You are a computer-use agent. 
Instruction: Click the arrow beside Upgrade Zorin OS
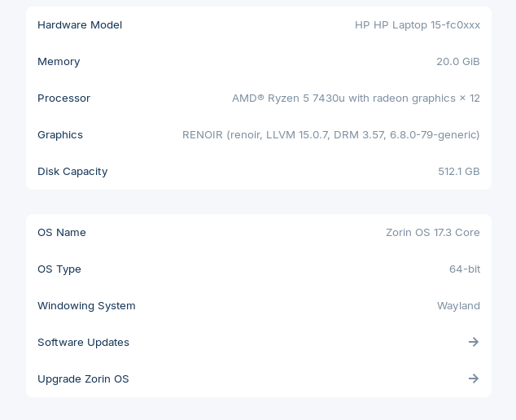click(474, 378)
